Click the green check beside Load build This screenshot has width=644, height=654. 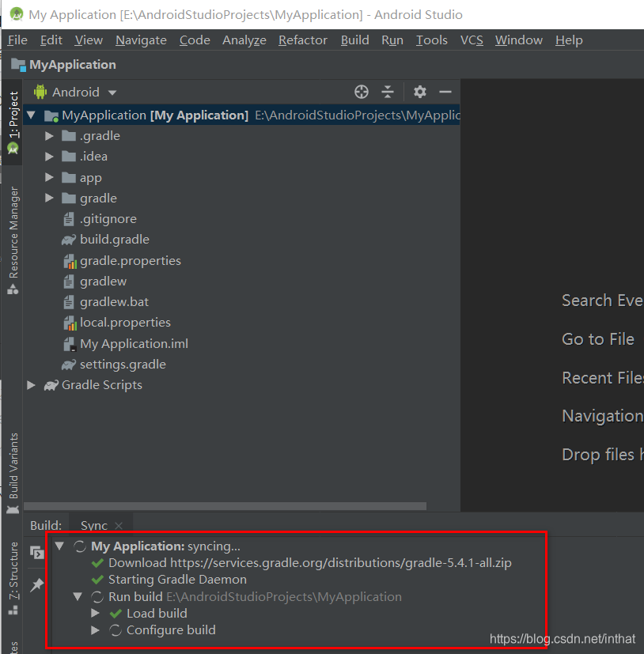[x=116, y=614]
